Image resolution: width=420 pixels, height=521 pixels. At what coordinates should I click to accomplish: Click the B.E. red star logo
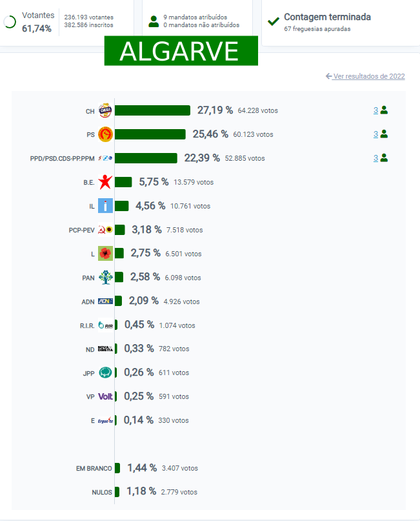105,182
